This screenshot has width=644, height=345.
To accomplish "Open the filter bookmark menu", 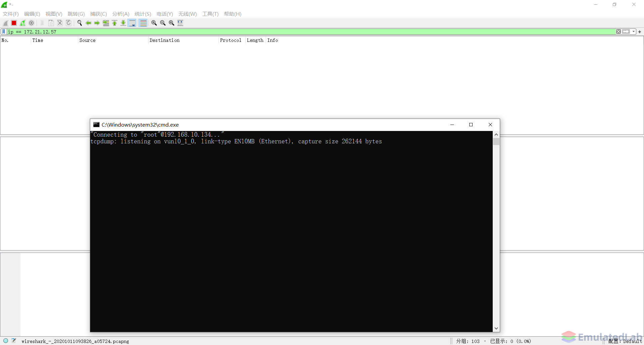I will point(4,31).
